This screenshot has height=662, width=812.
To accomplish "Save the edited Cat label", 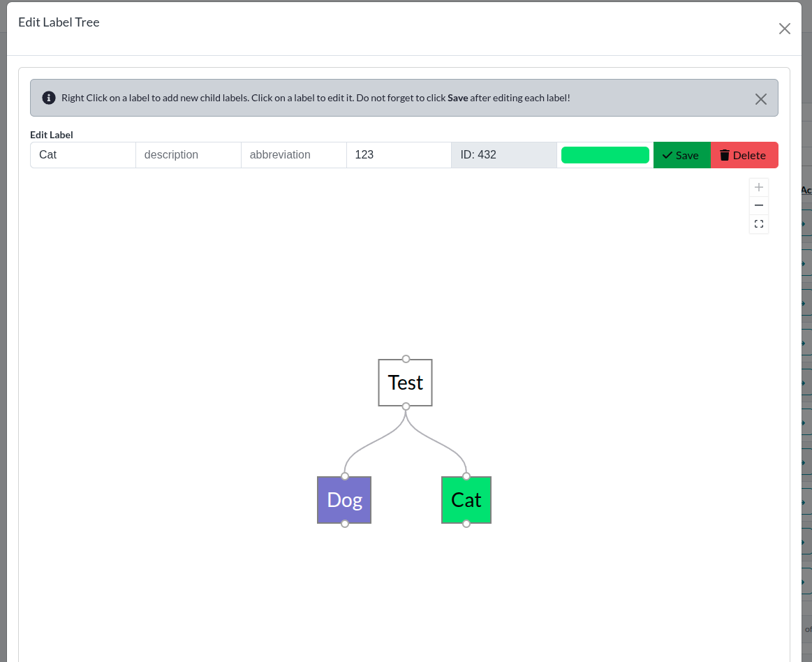I will tap(681, 154).
